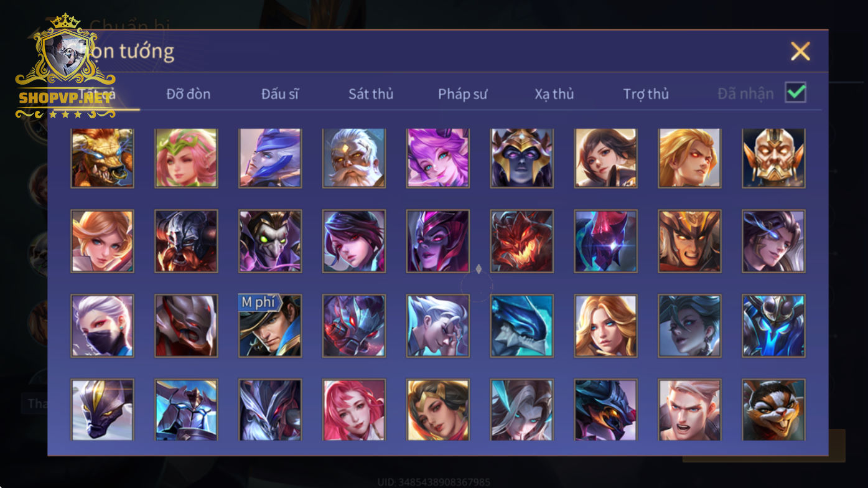
Task: Open the Trợ thủ tab
Action: tap(646, 94)
